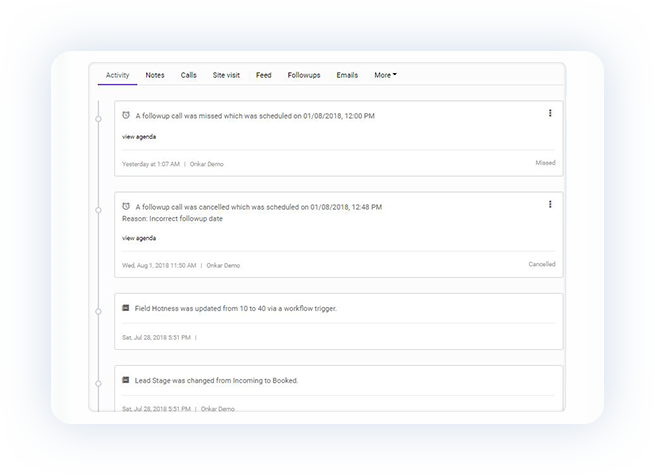Show the Emails tab

coord(347,75)
